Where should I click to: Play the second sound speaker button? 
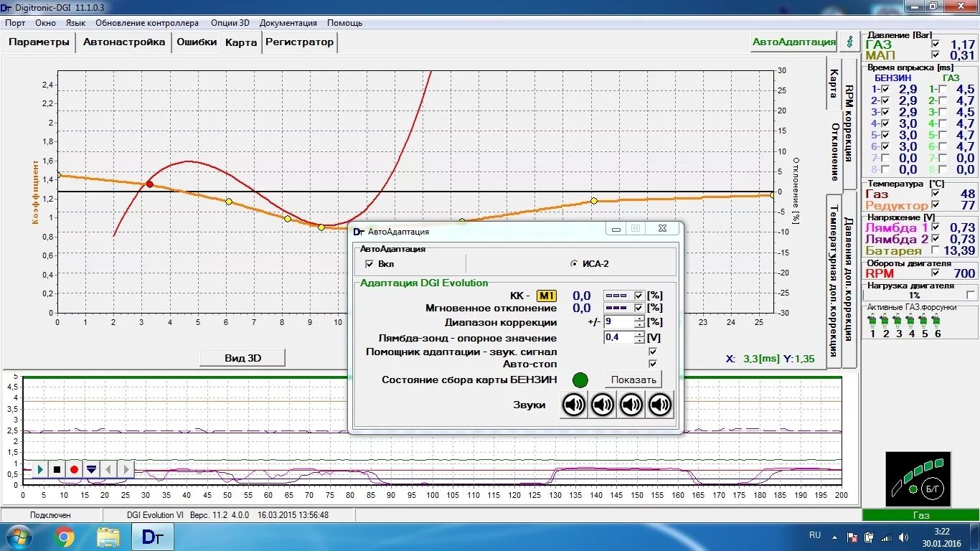pos(603,405)
